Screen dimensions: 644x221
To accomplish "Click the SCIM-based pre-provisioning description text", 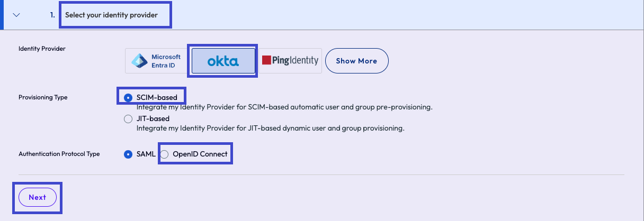I will click(284, 107).
